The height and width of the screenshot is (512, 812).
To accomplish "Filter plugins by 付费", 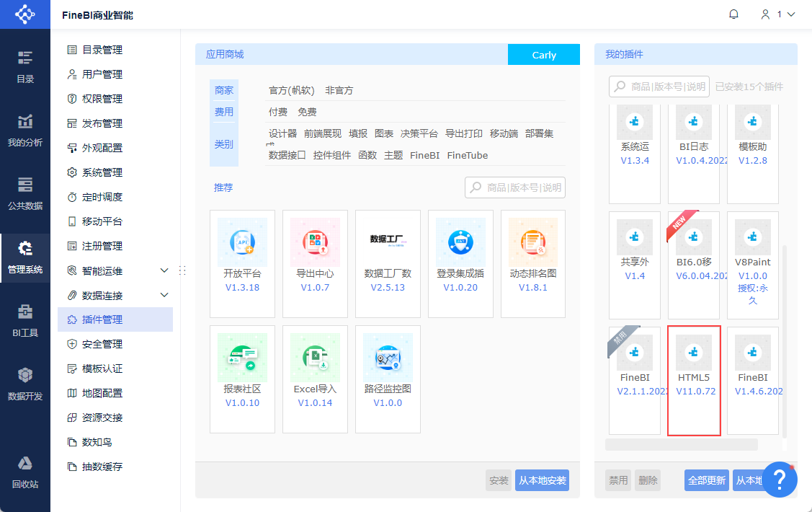I will (278, 112).
